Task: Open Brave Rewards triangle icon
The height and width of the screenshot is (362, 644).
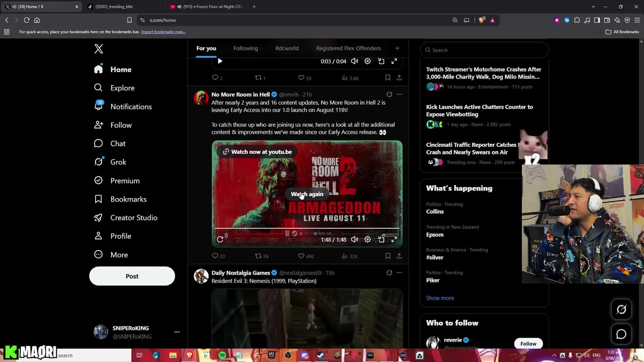Action: pos(492,20)
